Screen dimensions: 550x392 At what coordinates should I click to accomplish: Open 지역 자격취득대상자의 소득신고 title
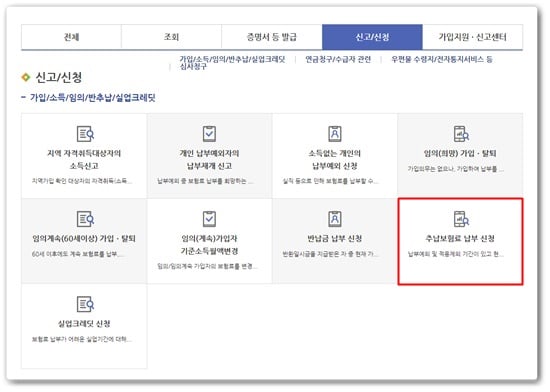pyautogui.click(x=84, y=160)
